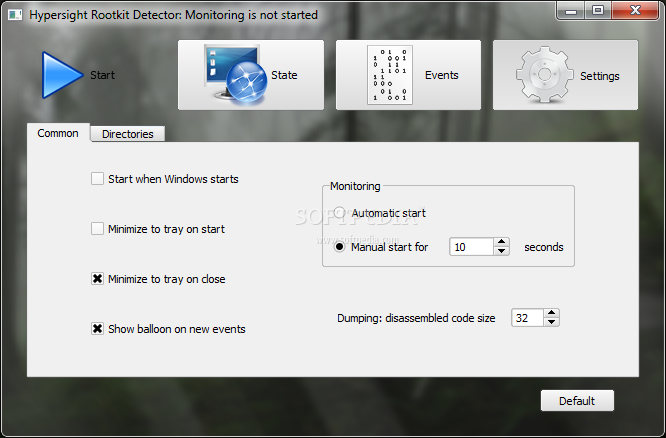Decrease disassembled code size with down arrow
Screen dimensions: 666x438
coord(552,322)
